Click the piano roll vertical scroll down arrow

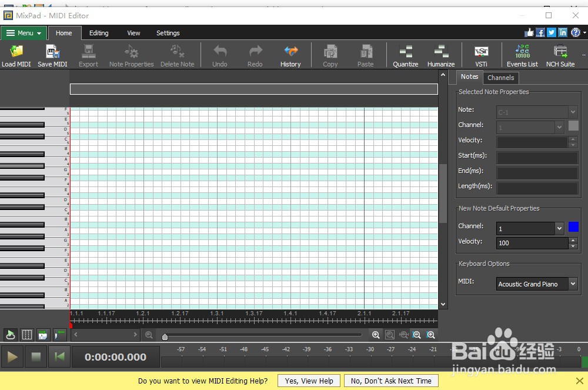[443, 304]
